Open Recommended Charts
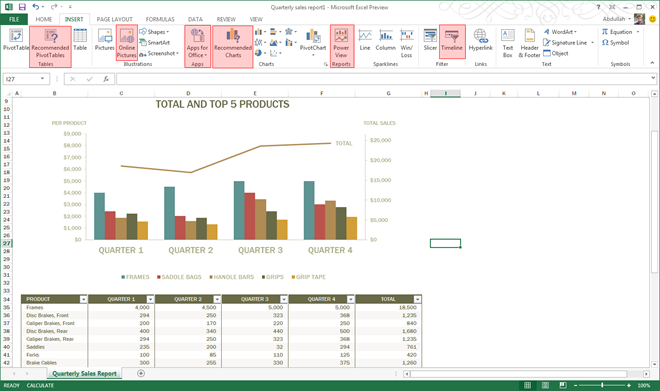 [x=233, y=43]
